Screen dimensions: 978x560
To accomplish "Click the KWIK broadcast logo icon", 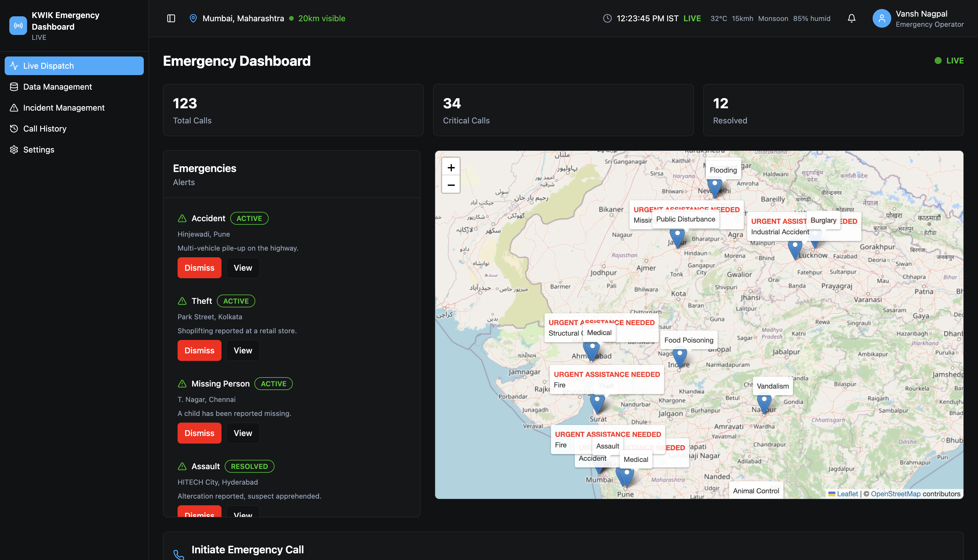I will click(x=18, y=26).
